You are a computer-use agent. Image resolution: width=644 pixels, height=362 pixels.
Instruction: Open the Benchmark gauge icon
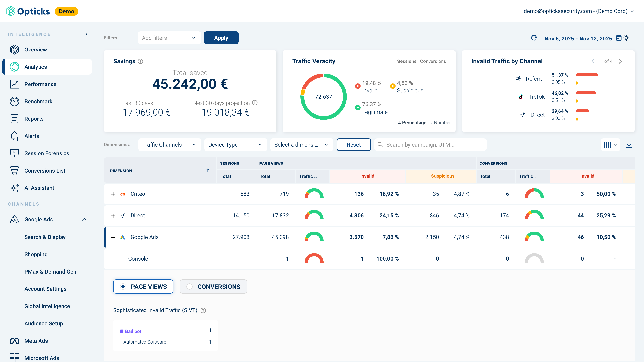(14, 101)
